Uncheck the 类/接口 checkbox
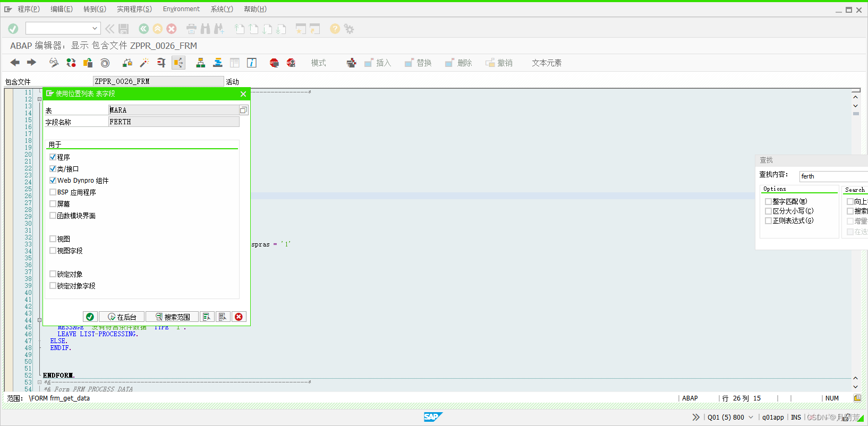This screenshot has height=426, width=868. (x=53, y=168)
